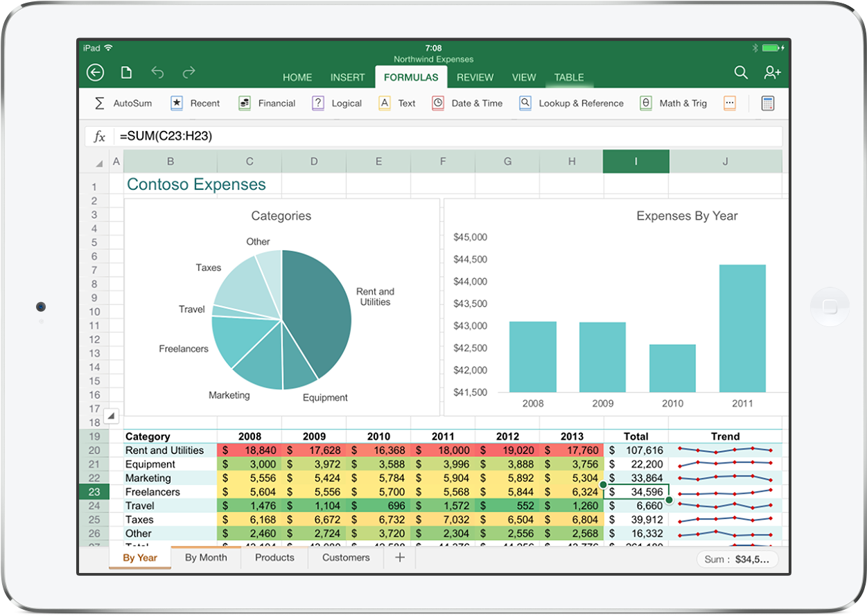Tap the recalculate calculator icon
This screenshot has width=867, height=616.
coord(767,103)
